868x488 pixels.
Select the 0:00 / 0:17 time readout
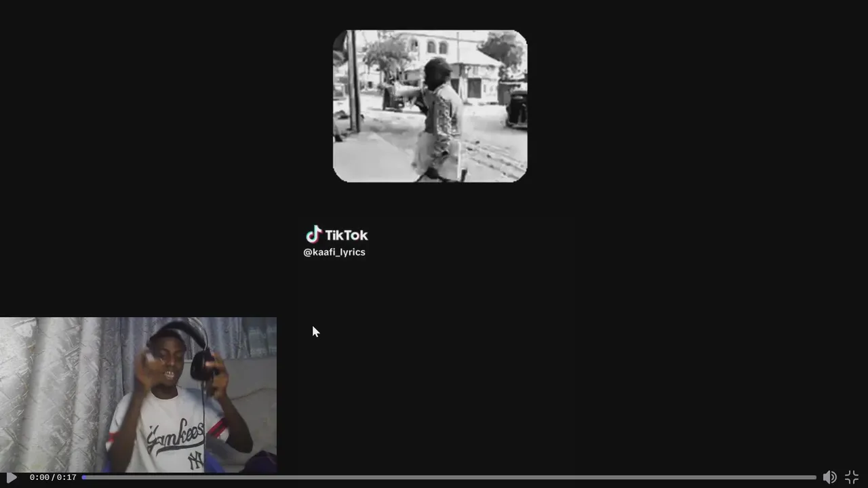click(x=53, y=477)
